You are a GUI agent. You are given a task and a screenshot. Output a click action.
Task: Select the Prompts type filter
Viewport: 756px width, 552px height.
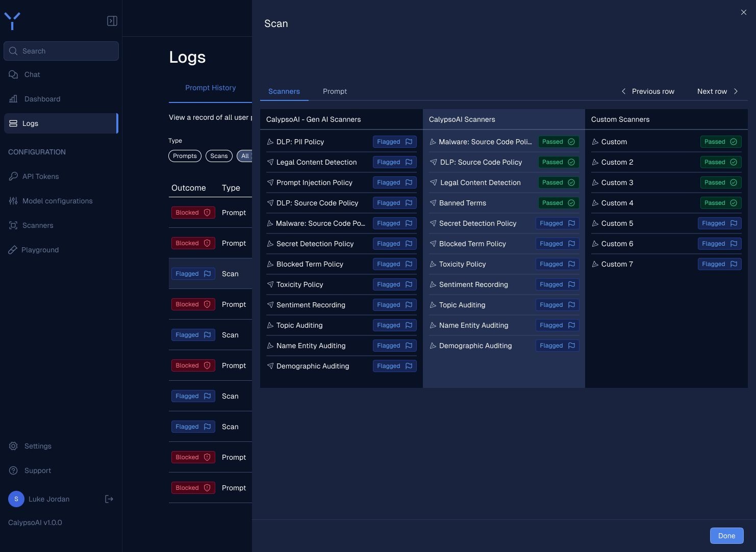tap(185, 156)
